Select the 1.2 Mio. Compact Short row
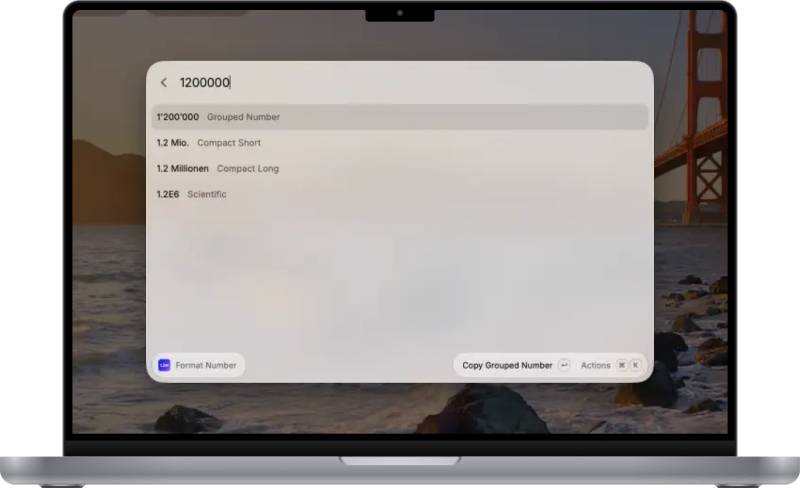 click(x=399, y=143)
